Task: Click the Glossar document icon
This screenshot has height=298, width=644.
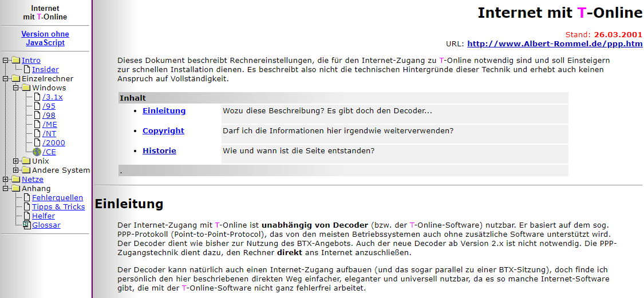Action: 26,225
